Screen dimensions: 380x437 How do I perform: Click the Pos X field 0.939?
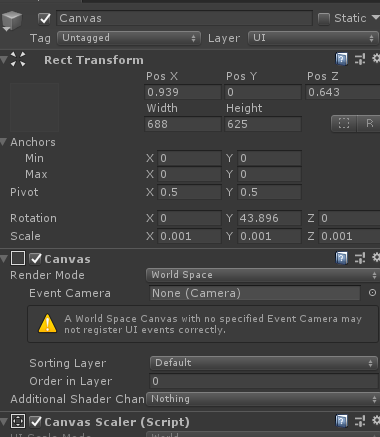click(183, 92)
